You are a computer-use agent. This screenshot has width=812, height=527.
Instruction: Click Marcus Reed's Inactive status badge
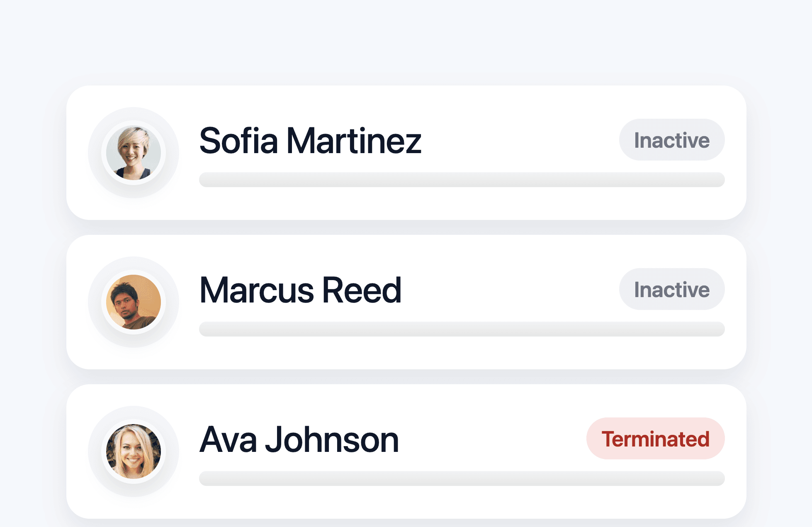pyautogui.click(x=672, y=290)
